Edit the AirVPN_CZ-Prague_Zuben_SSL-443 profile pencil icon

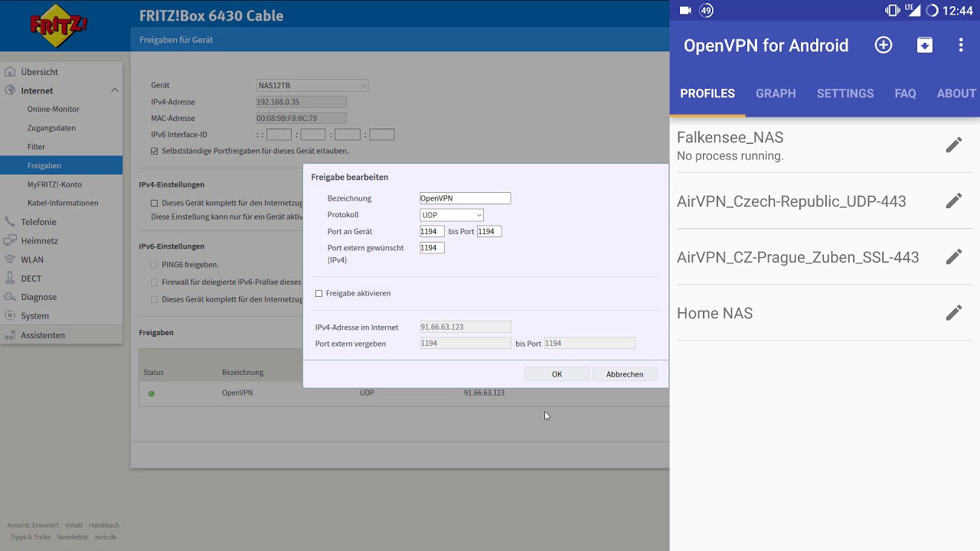(953, 257)
